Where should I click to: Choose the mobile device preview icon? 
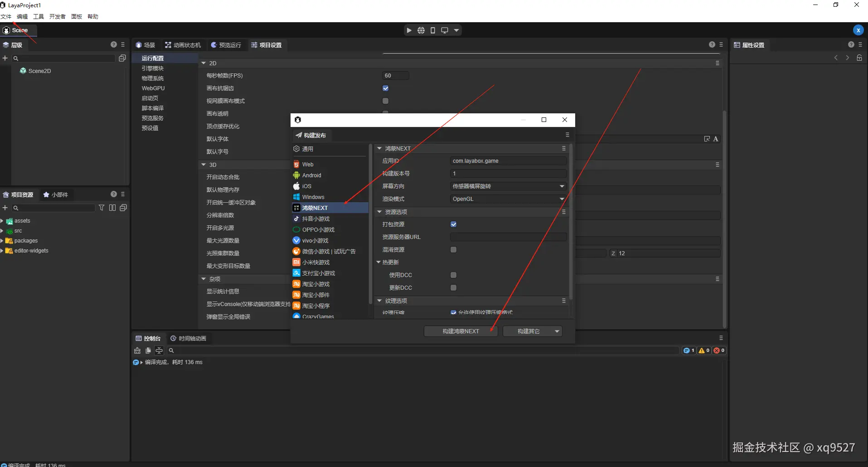point(433,30)
